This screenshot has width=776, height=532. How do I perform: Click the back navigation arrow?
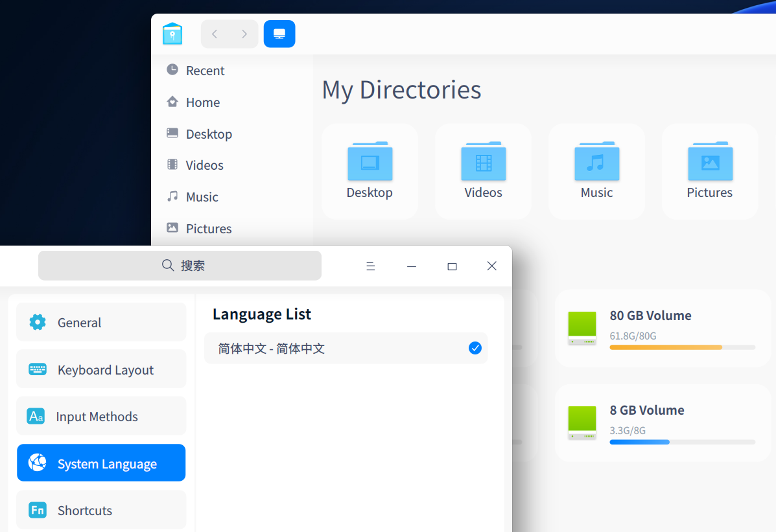214,34
